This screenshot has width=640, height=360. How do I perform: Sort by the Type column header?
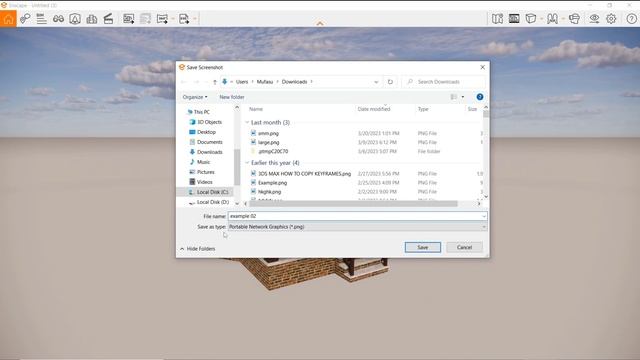point(423,109)
